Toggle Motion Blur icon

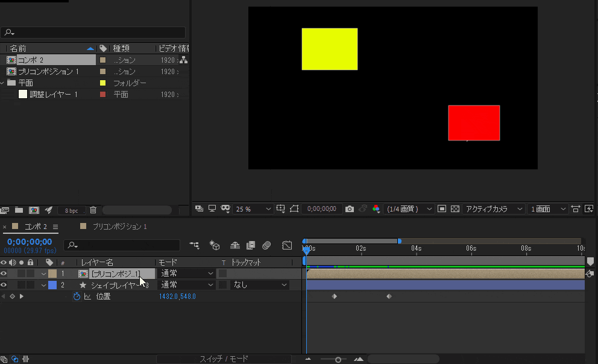pyautogui.click(x=266, y=245)
